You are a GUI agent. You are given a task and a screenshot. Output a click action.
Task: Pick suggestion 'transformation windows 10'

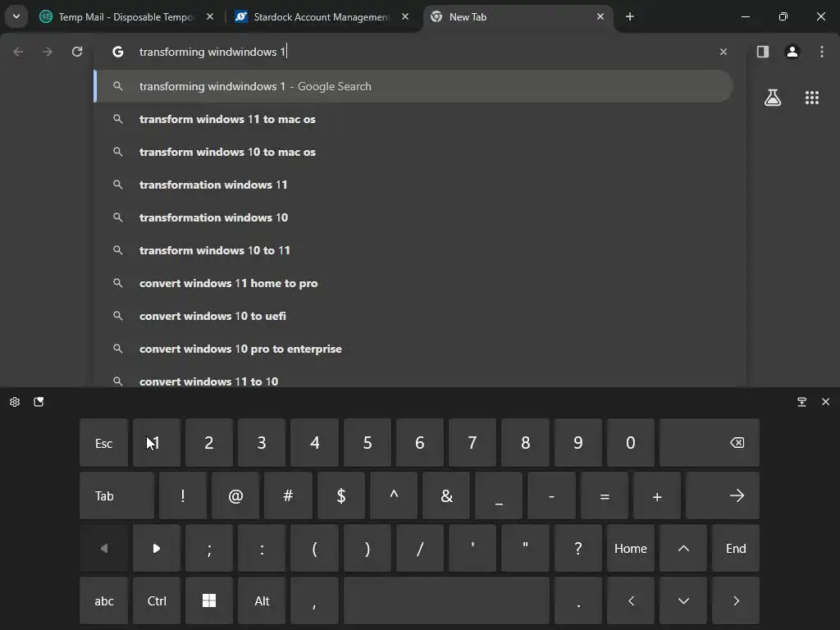point(413,217)
